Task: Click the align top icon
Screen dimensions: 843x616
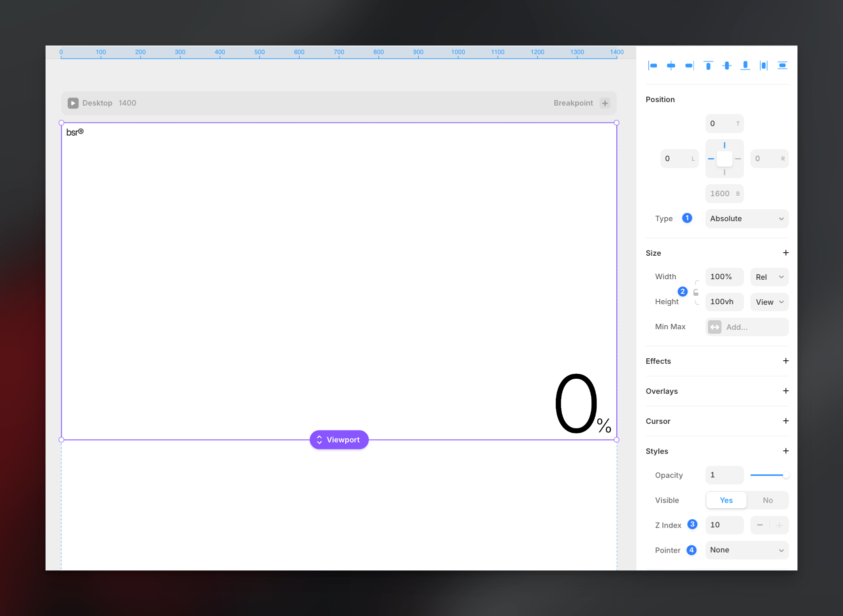Action: (x=708, y=66)
